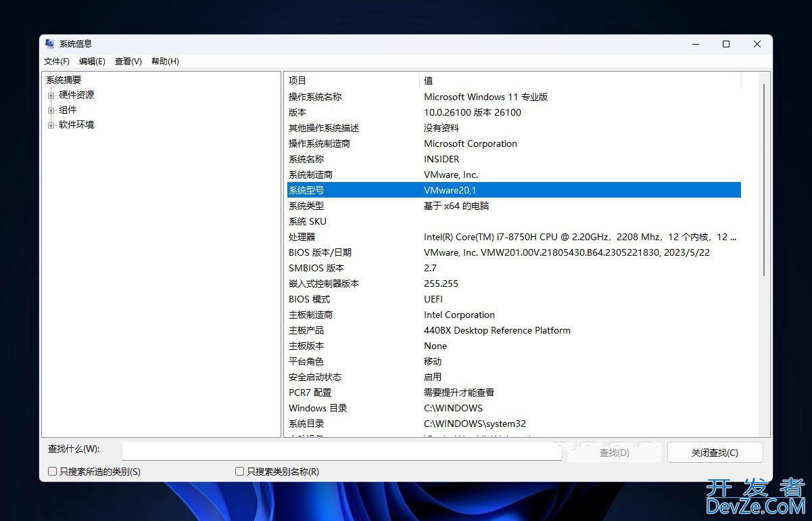
Task: Select the 系统类型 row
Action: 513,206
